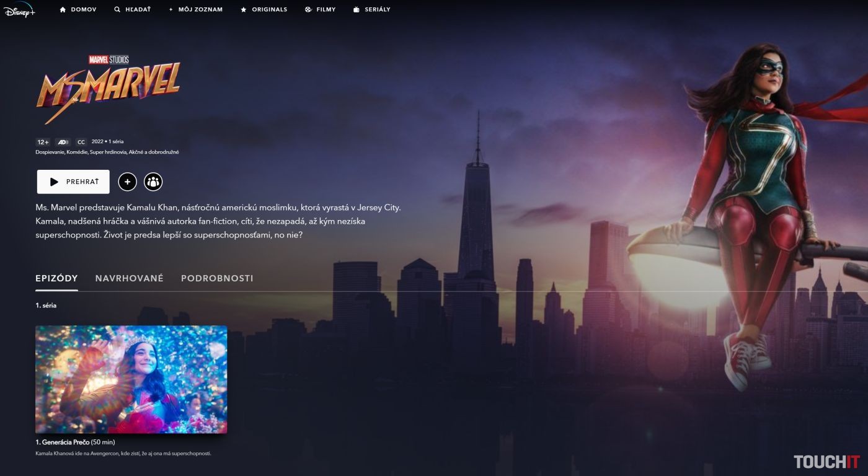The width and height of the screenshot is (868, 476).
Task: Click episode title '1. Generácia Prečo'
Action: 63,443
